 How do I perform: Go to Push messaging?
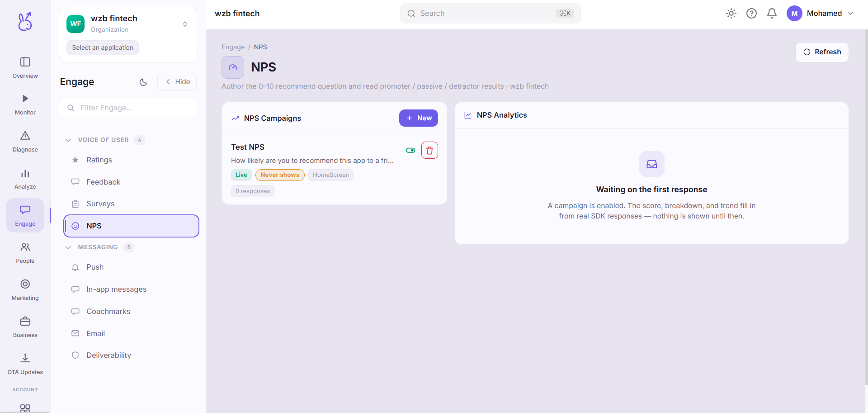tap(131, 267)
